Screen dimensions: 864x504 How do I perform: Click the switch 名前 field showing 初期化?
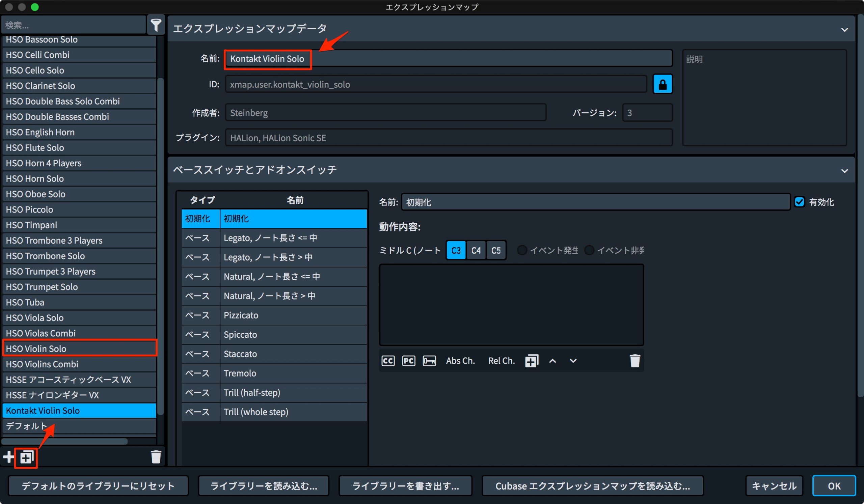click(x=596, y=202)
